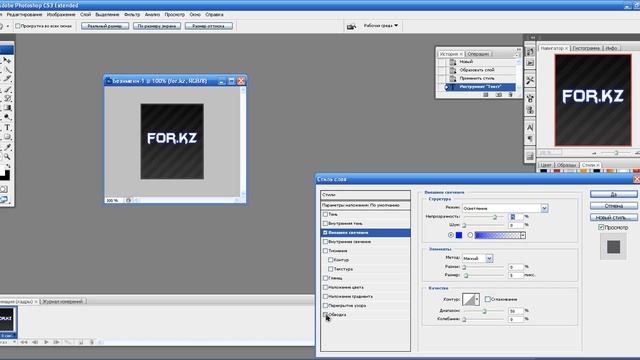
Task: Select the Образовать слой history state
Action: [x=476, y=70]
